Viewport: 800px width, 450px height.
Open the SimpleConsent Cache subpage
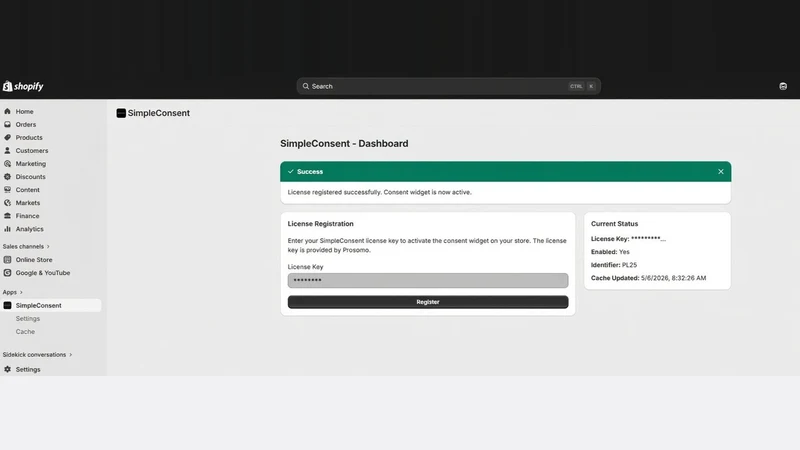(x=25, y=332)
